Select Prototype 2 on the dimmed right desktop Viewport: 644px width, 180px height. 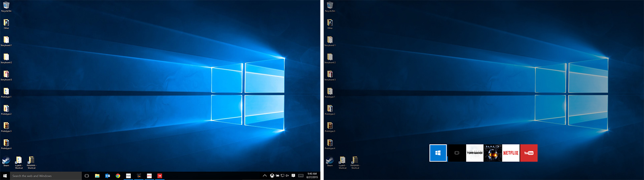click(330, 110)
